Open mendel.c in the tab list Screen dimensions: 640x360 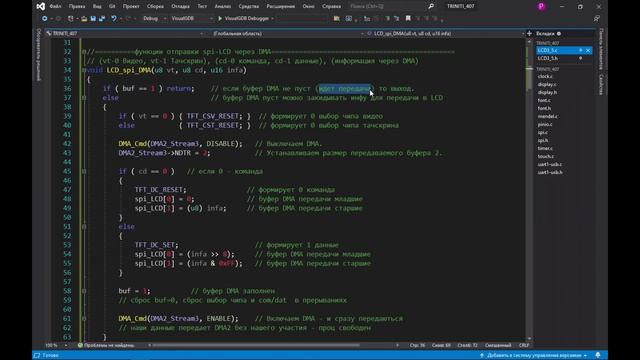pos(548,116)
